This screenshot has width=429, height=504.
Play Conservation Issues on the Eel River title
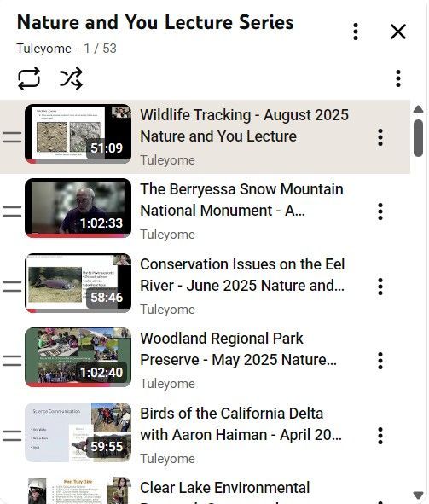242,275
